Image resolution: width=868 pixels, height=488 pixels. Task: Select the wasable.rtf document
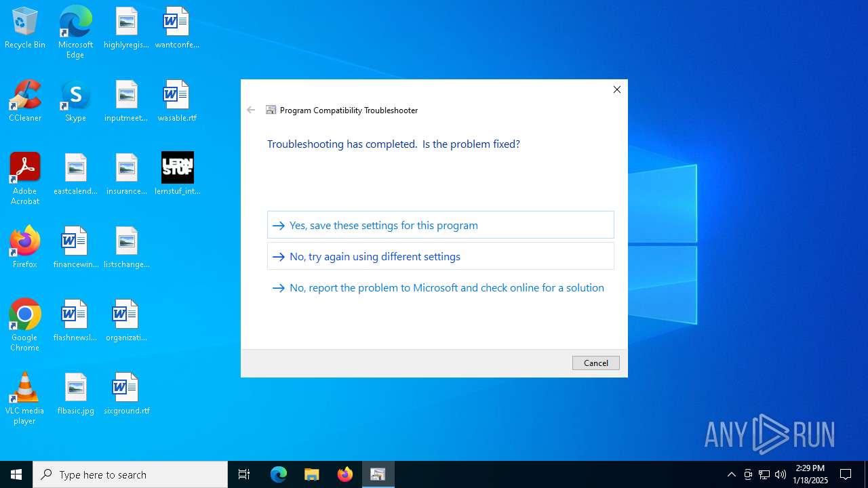(177, 102)
